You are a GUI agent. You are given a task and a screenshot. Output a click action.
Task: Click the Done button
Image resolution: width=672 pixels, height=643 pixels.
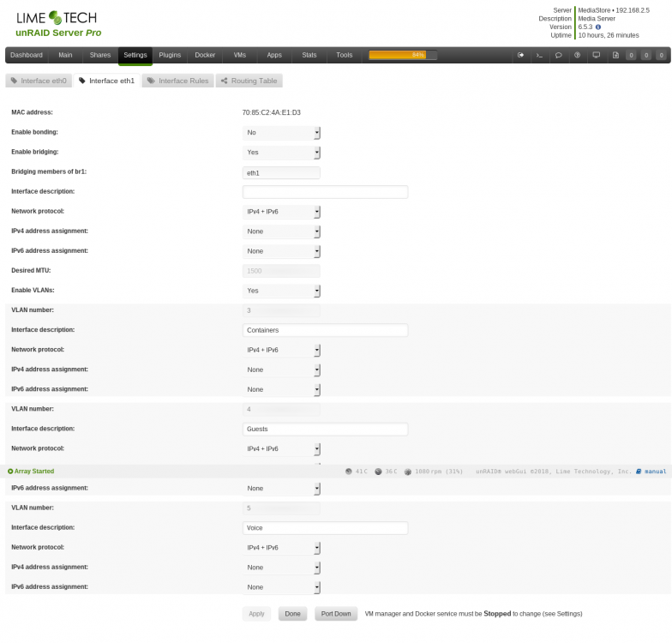pos(293,614)
